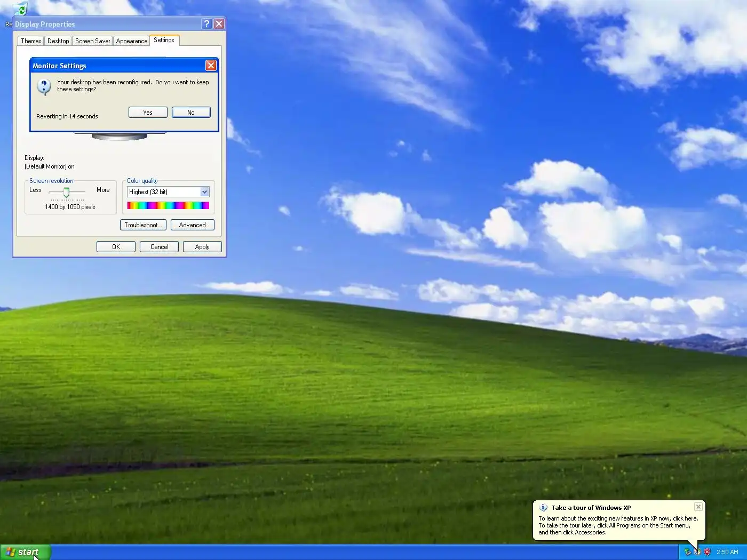Click the Display Properties help button
Screen dimensions: 747x560
pyautogui.click(x=207, y=24)
